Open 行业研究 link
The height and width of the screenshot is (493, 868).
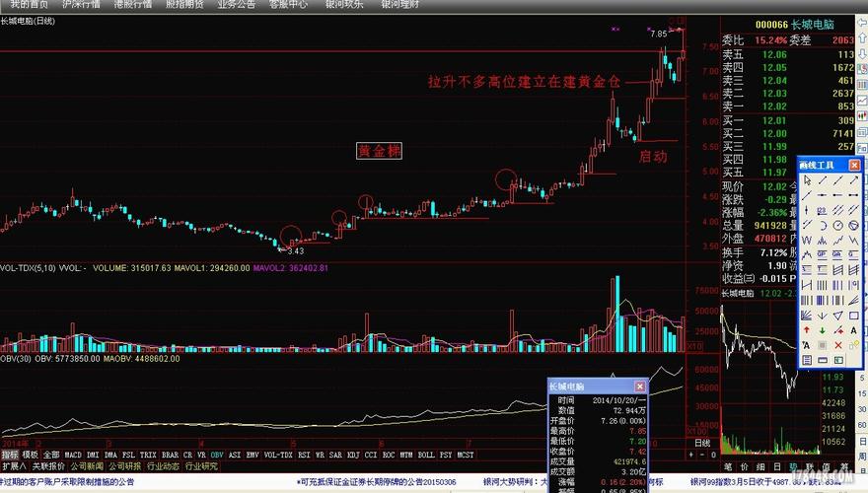coord(201,466)
